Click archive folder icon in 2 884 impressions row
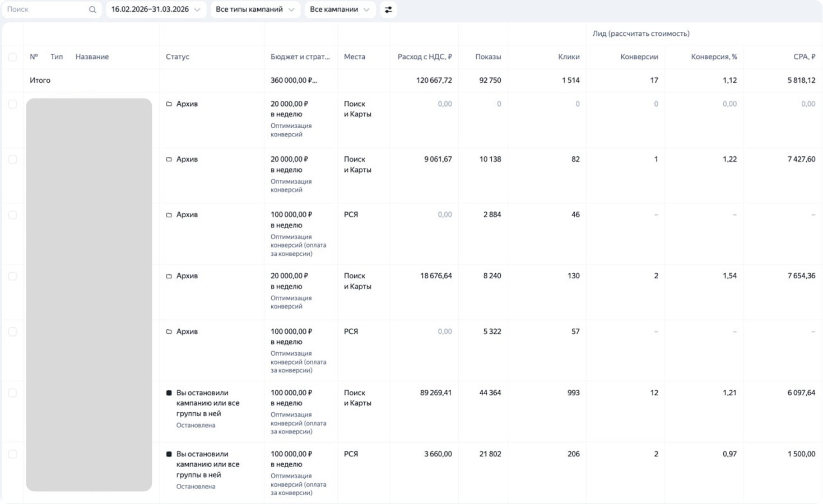The image size is (823, 504). click(x=169, y=215)
